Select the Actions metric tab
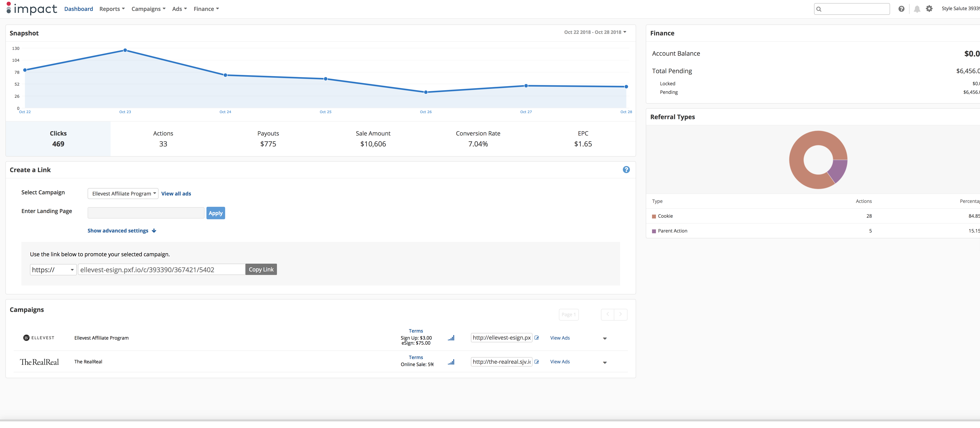The height and width of the screenshot is (428, 980). (163, 138)
